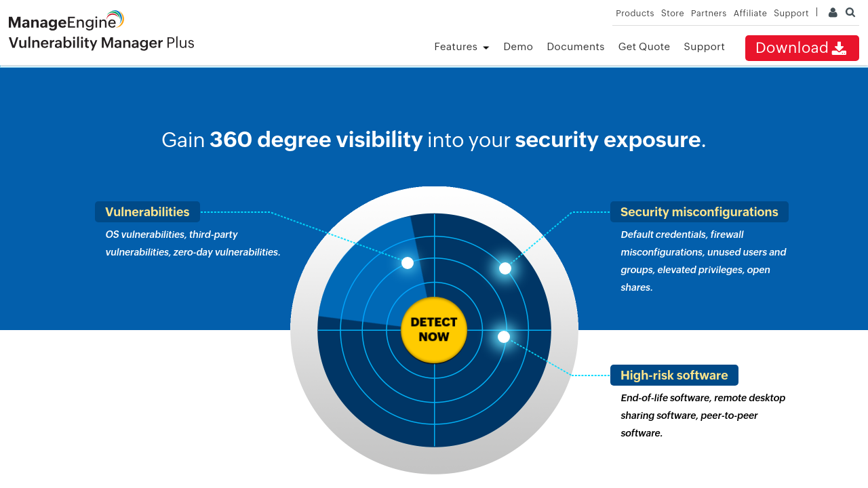Click the red Download button

(802, 48)
